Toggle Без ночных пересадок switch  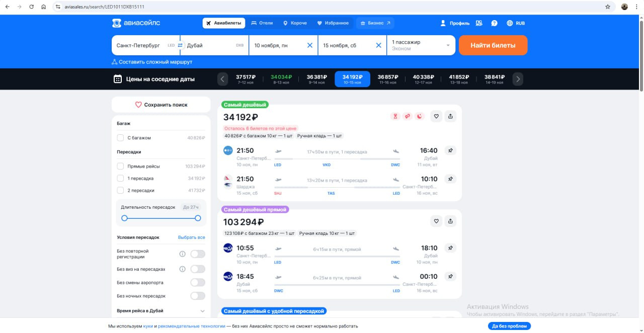(197, 296)
